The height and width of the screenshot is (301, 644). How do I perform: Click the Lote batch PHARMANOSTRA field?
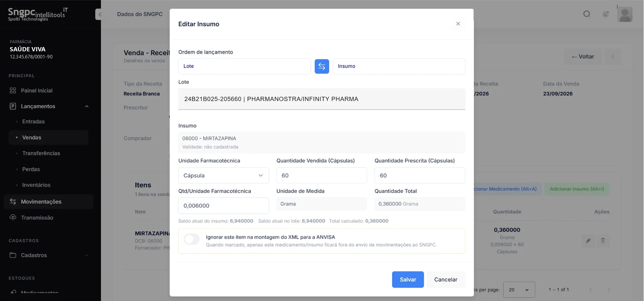(322, 99)
